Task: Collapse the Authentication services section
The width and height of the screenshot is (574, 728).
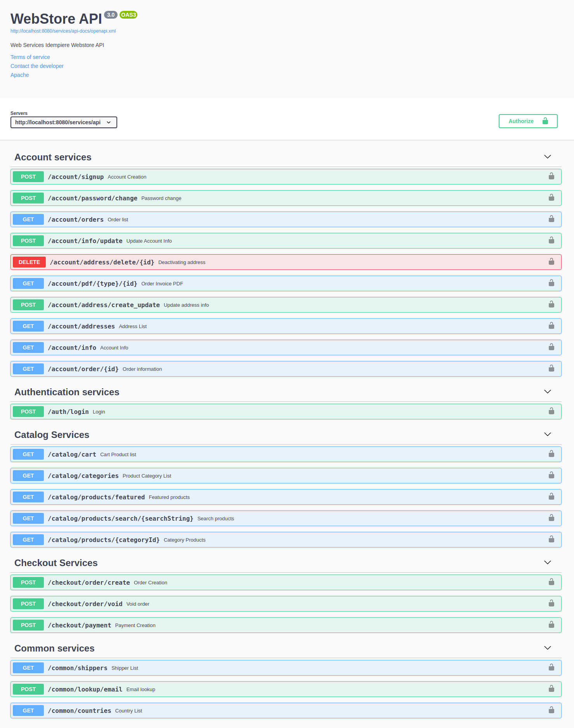Action: [x=547, y=392]
